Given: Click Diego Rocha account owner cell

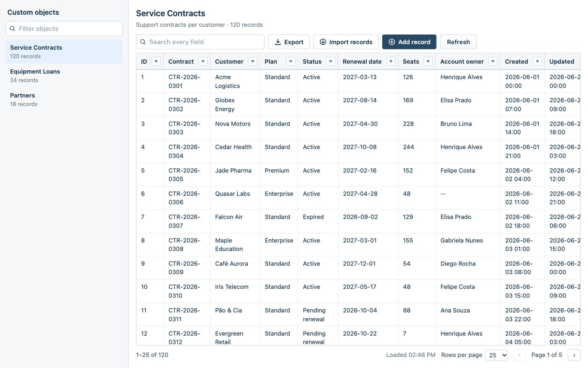Looking at the screenshot, I should pyautogui.click(x=467, y=268).
